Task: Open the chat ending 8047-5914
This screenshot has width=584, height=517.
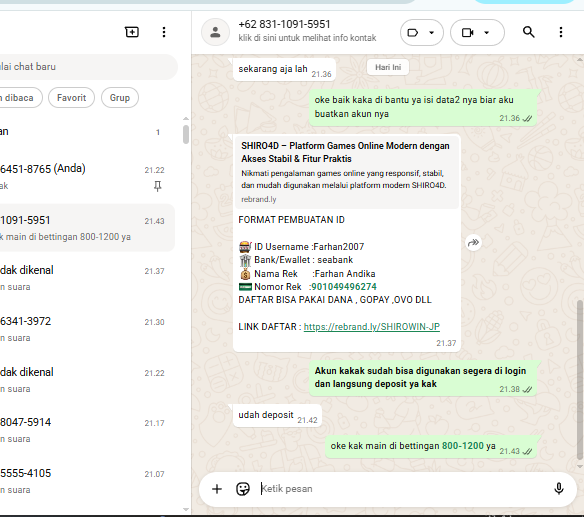Action: point(88,430)
